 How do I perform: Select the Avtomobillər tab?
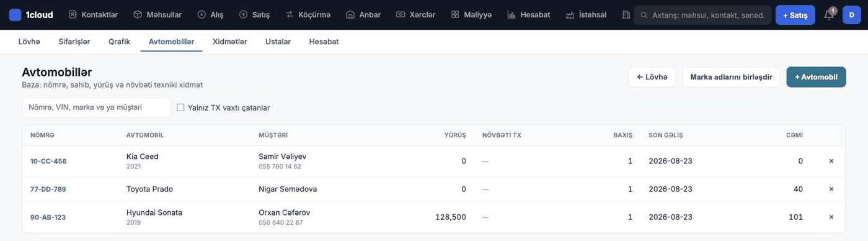pyautogui.click(x=171, y=42)
